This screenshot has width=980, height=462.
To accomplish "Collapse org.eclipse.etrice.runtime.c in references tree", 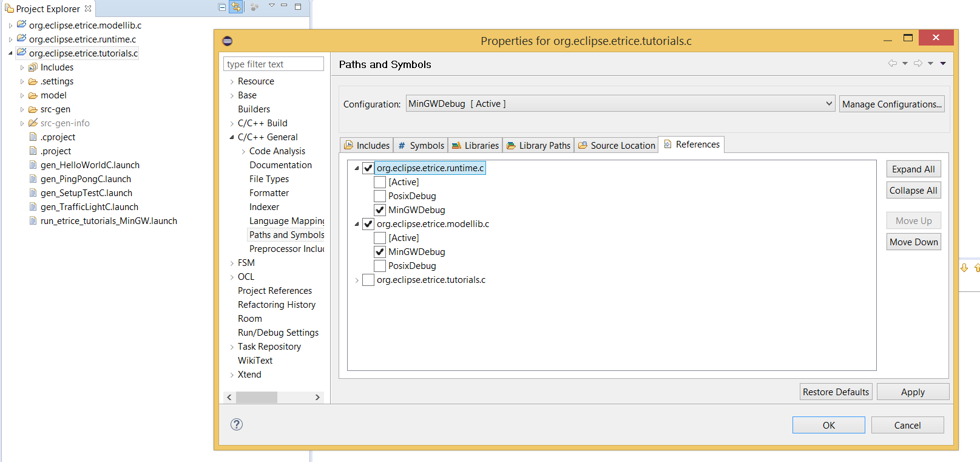I will (357, 168).
